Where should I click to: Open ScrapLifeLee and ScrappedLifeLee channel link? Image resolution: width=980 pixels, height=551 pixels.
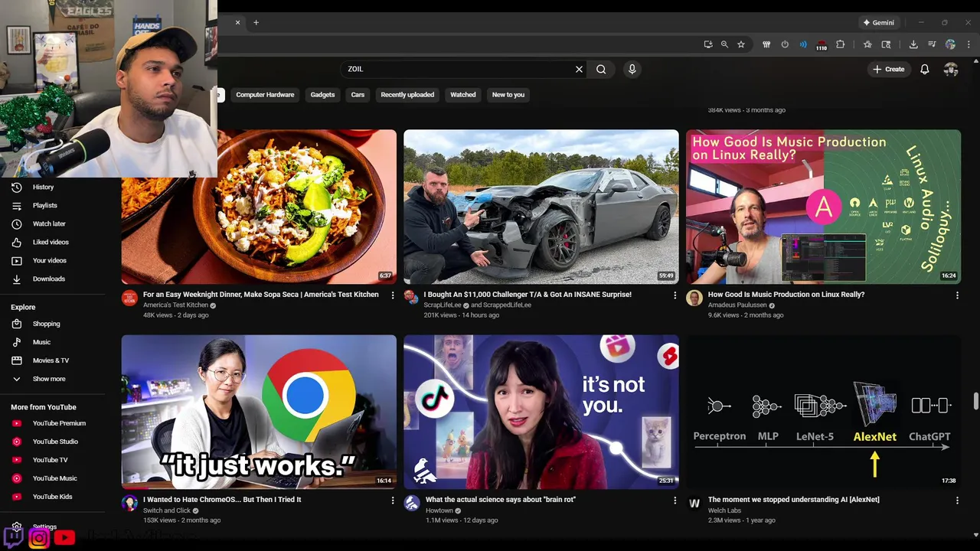pyautogui.click(x=477, y=305)
